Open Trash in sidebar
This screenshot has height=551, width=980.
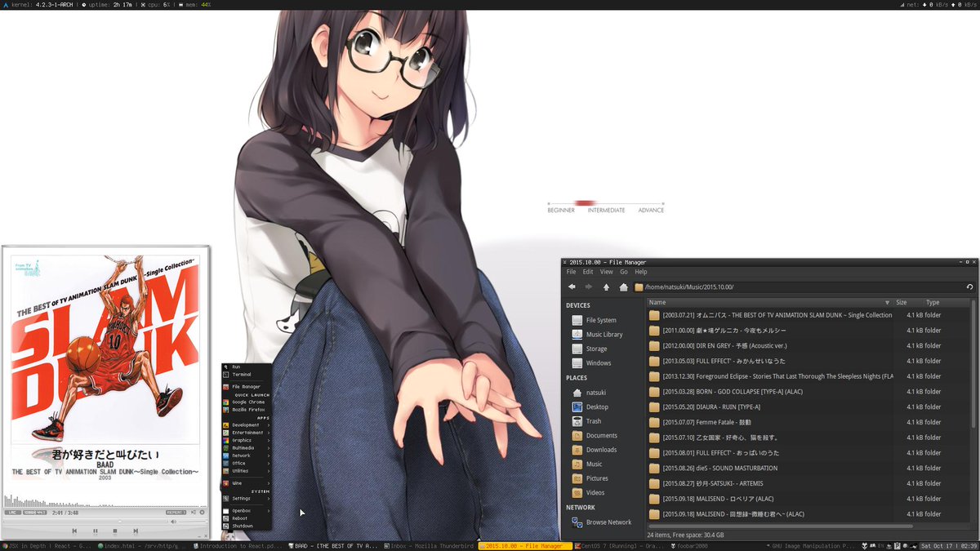(x=594, y=421)
